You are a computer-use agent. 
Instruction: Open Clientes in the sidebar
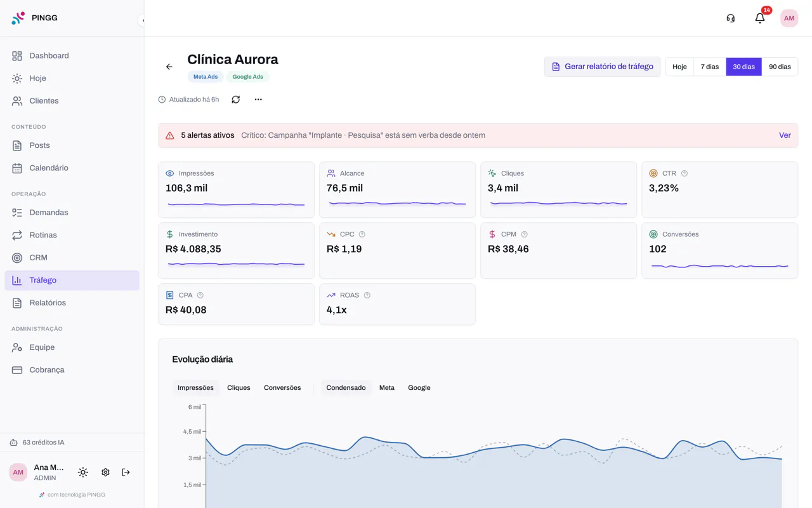click(72, 101)
